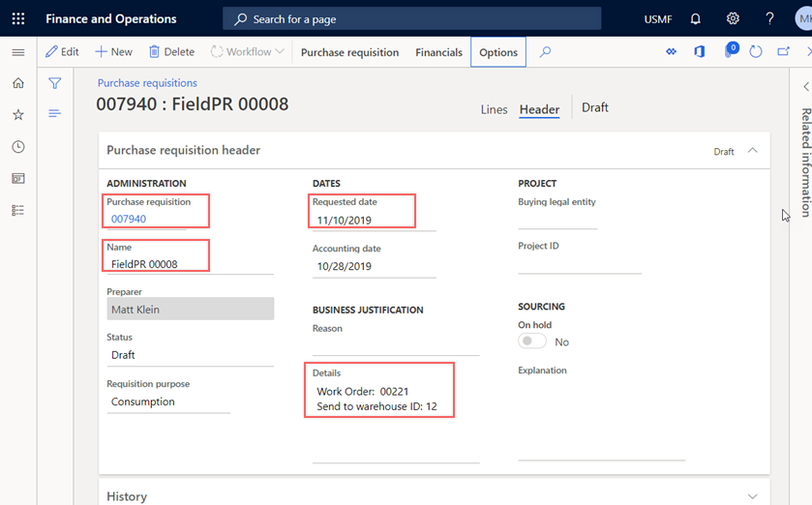This screenshot has width=812, height=505.
Task: Switch to the Lines view
Action: 494,109
